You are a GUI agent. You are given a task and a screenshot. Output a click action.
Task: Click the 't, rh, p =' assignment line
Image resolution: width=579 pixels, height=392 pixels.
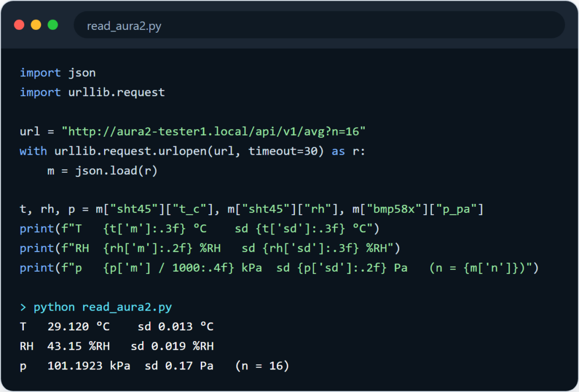point(252,209)
